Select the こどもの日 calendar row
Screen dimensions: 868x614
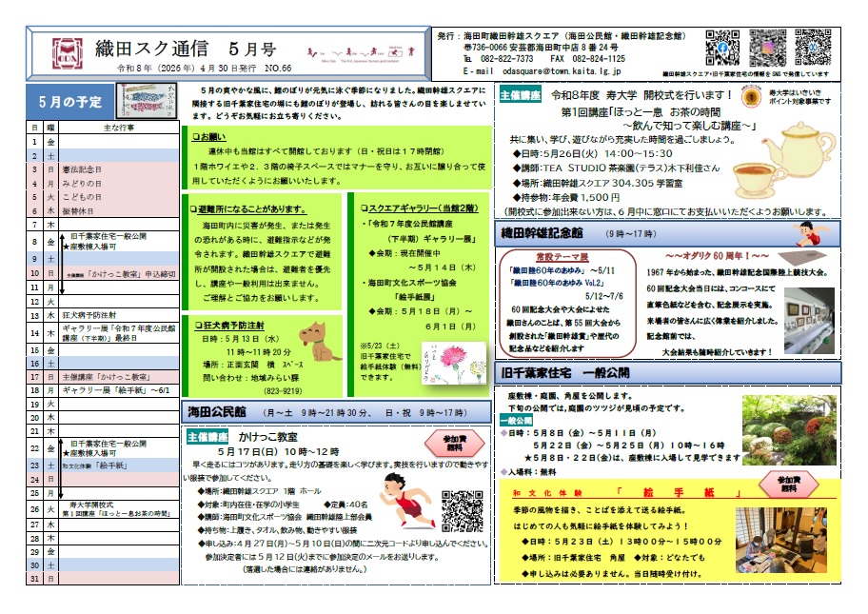point(103,197)
